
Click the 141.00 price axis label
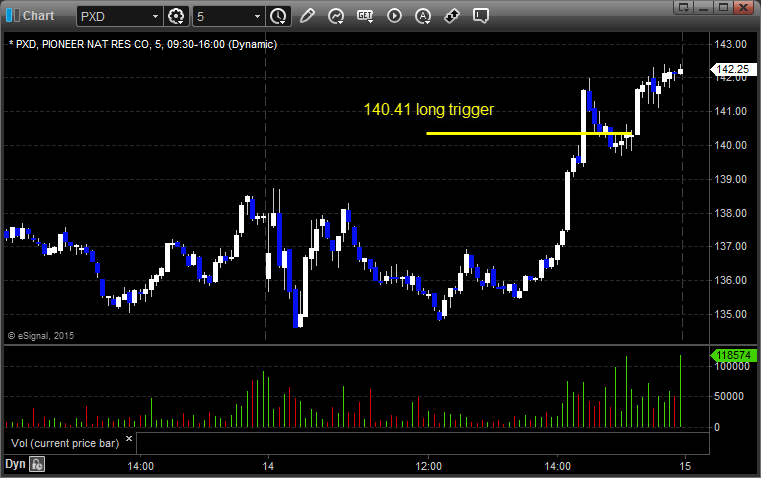tap(730, 111)
